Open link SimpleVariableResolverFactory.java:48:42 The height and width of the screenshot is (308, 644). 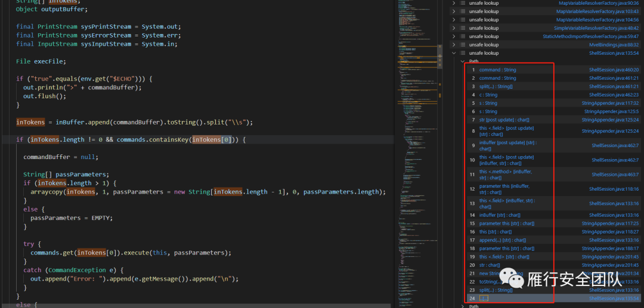coord(596,29)
